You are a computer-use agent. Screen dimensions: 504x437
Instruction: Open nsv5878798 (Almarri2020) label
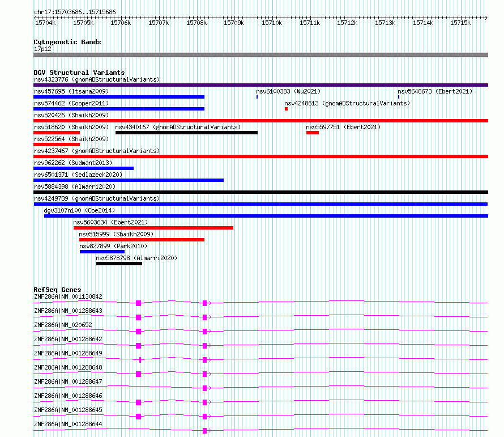pos(136,258)
